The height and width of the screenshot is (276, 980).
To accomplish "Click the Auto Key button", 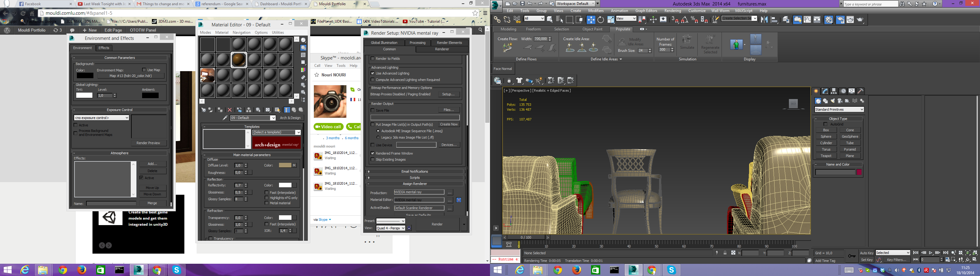I will tap(867, 253).
